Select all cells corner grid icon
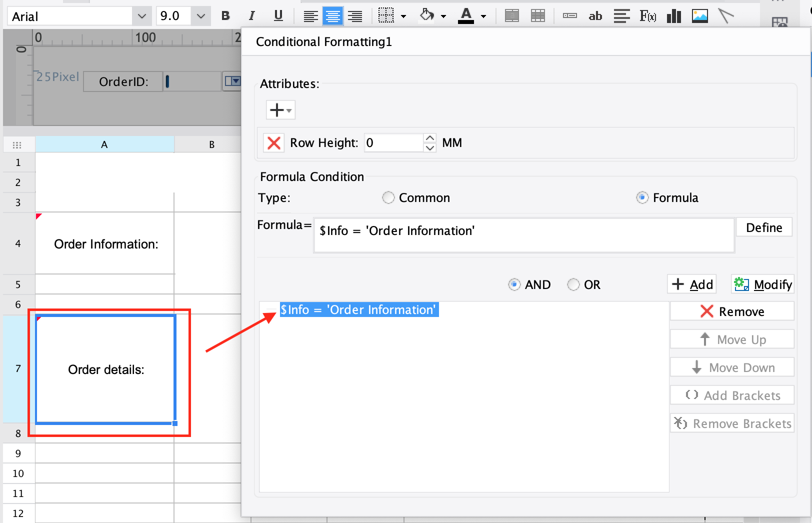The height and width of the screenshot is (523, 812). pyautogui.click(x=17, y=145)
